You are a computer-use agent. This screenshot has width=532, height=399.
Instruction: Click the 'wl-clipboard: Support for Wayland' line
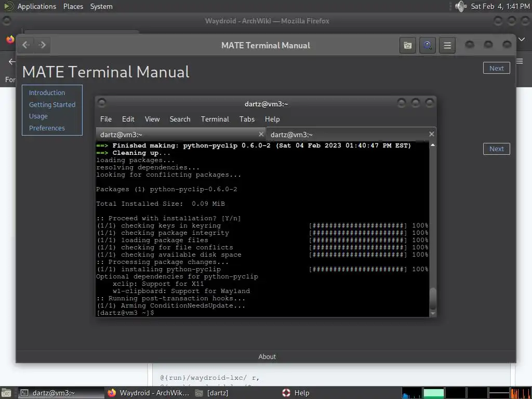point(181,291)
